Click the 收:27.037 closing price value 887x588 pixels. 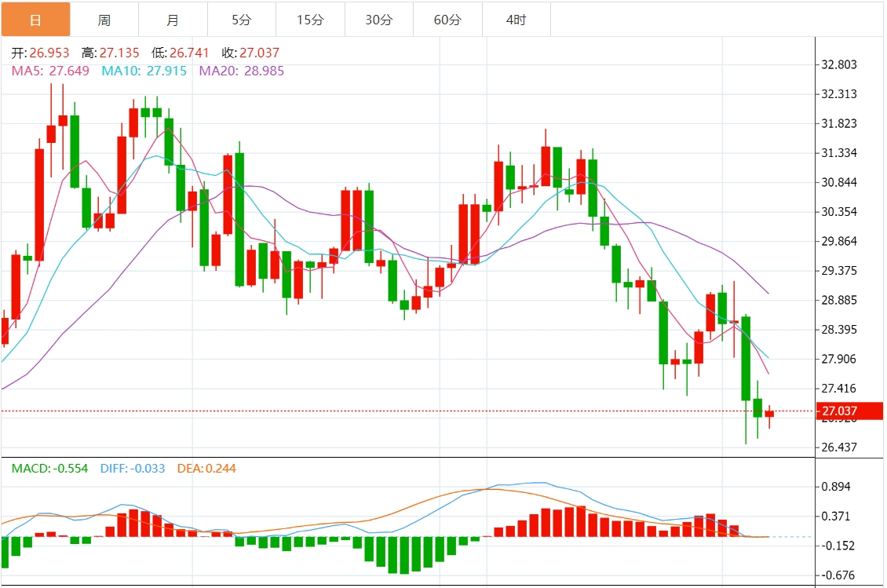[x=250, y=53]
